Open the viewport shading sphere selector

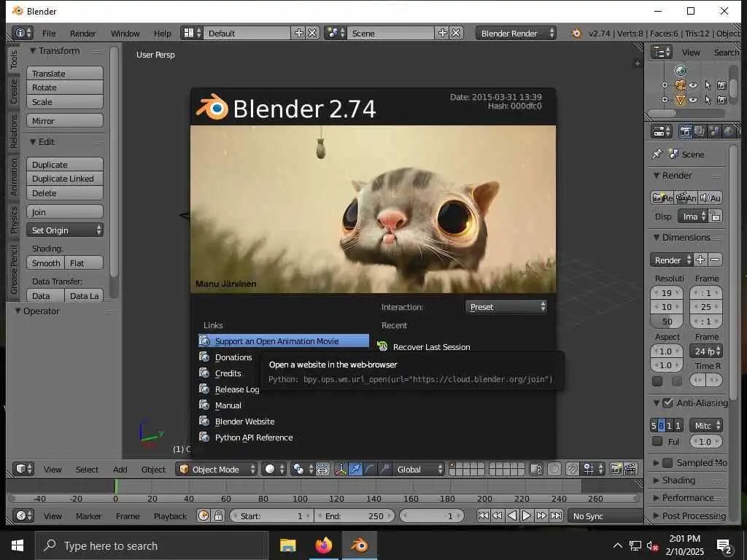274,469
